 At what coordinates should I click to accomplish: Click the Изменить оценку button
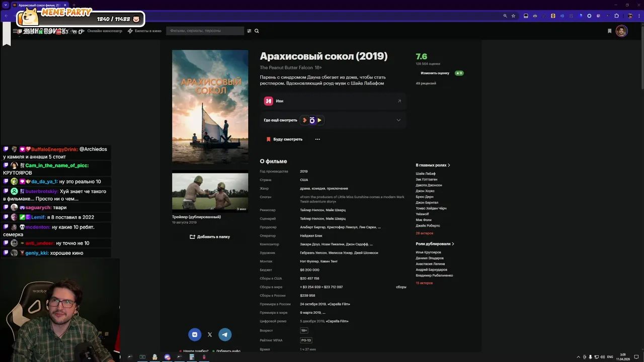(x=435, y=73)
